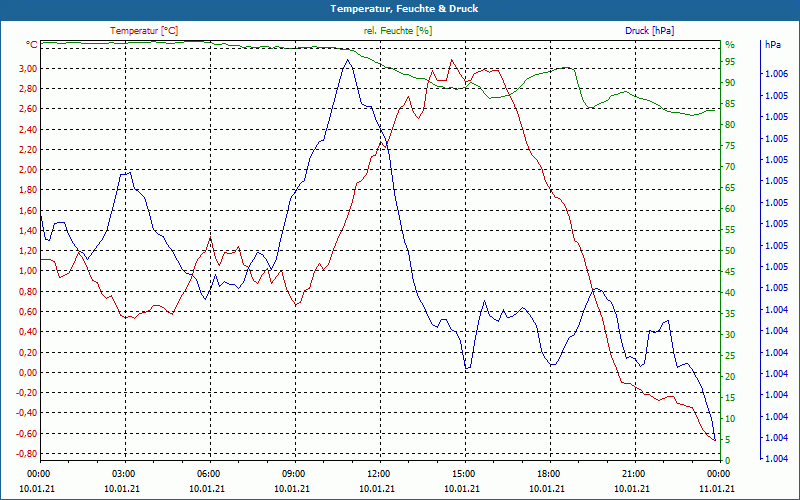Image resolution: width=800 pixels, height=500 pixels.
Task: Click temperature axis value "0,00"
Action: tap(29, 372)
